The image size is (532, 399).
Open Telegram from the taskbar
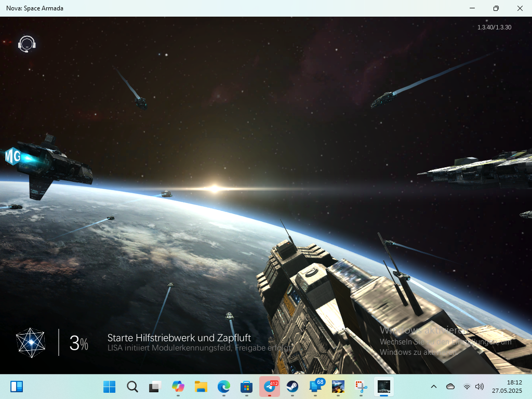tap(270, 387)
